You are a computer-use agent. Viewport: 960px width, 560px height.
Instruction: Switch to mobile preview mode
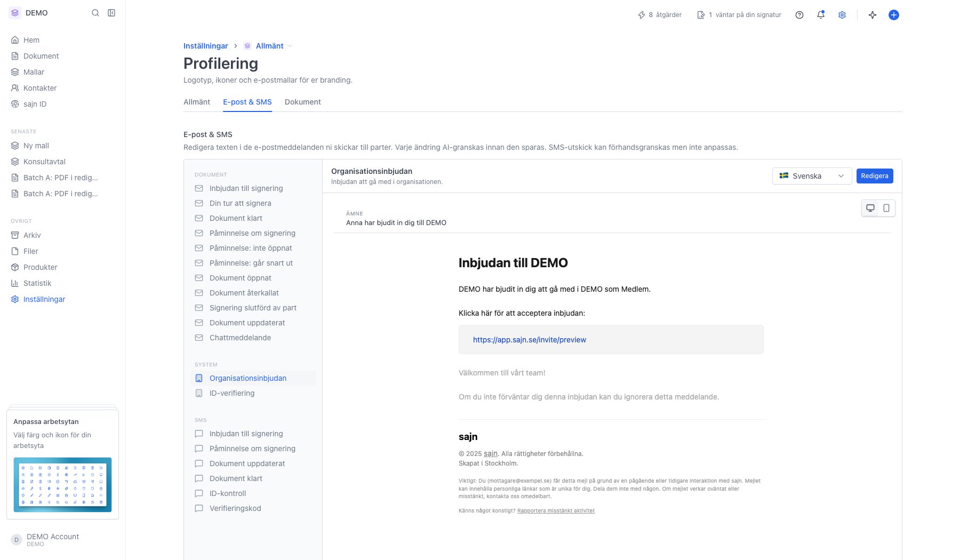(886, 208)
